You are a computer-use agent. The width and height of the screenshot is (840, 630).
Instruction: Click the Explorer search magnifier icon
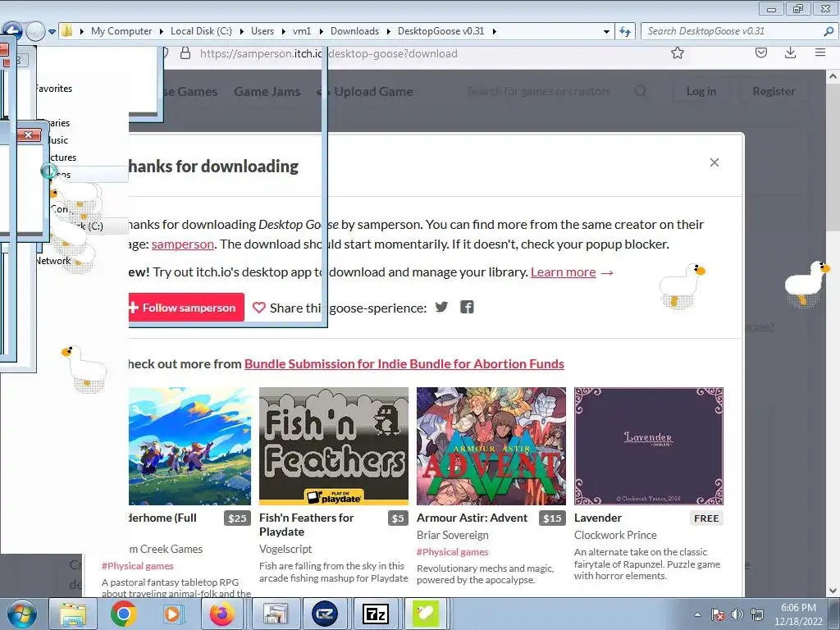pyautogui.click(x=829, y=31)
